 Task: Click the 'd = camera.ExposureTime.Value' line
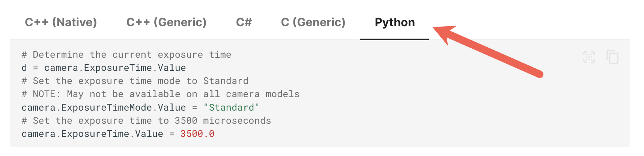coord(104,68)
